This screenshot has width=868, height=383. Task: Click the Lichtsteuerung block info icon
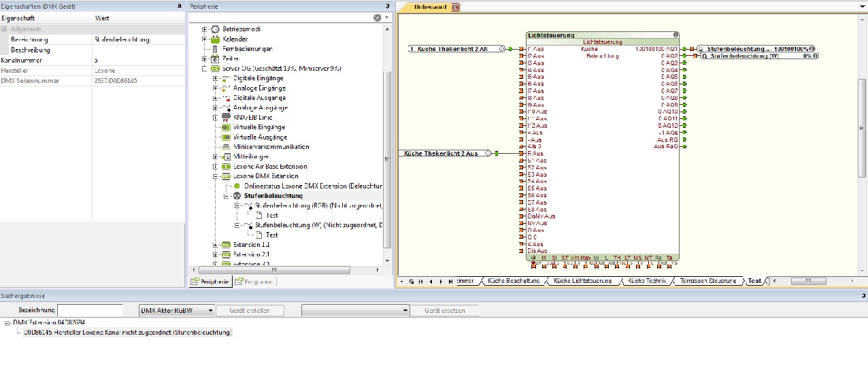pyautogui.click(x=675, y=35)
